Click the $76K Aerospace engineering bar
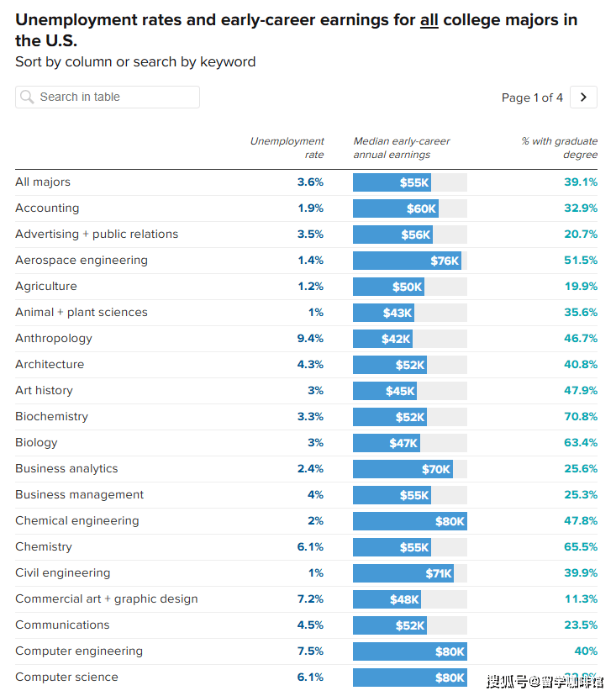The height and width of the screenshot is (696, 616). tap(407, 261)
